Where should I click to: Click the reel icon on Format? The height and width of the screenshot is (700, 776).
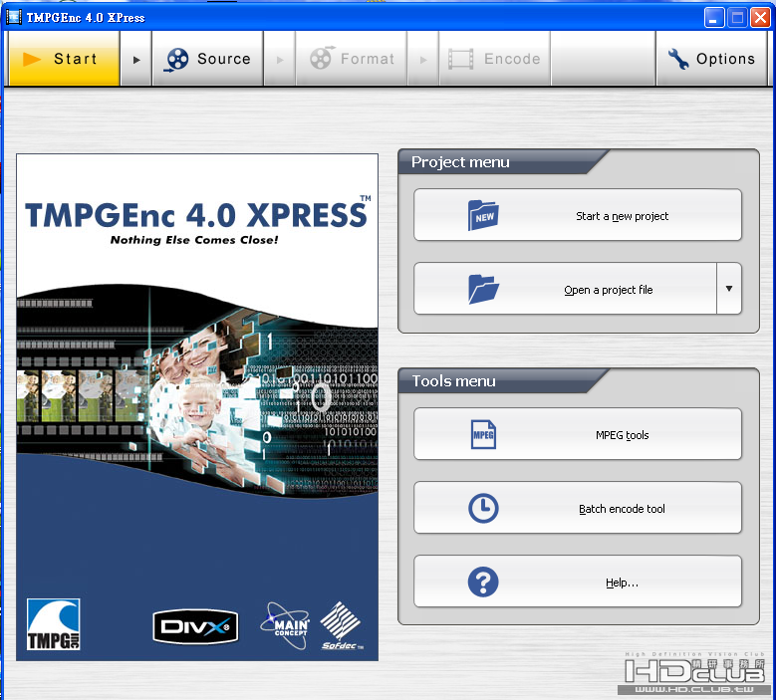pyautogui.click(x=322, y=58)
